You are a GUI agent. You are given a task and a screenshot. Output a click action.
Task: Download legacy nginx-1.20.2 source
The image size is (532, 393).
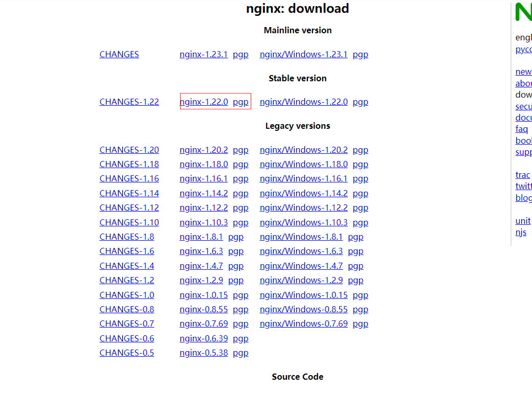pyautogui.click(x=204, y=150)
